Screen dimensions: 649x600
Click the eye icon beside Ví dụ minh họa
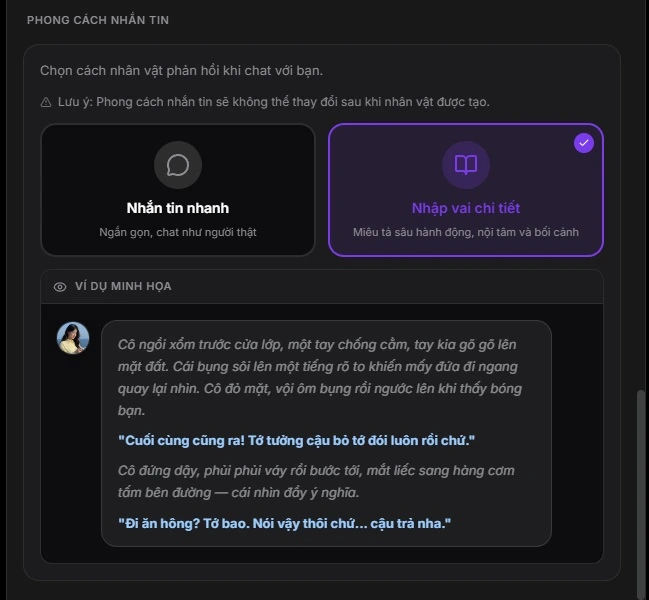[60, 287]
